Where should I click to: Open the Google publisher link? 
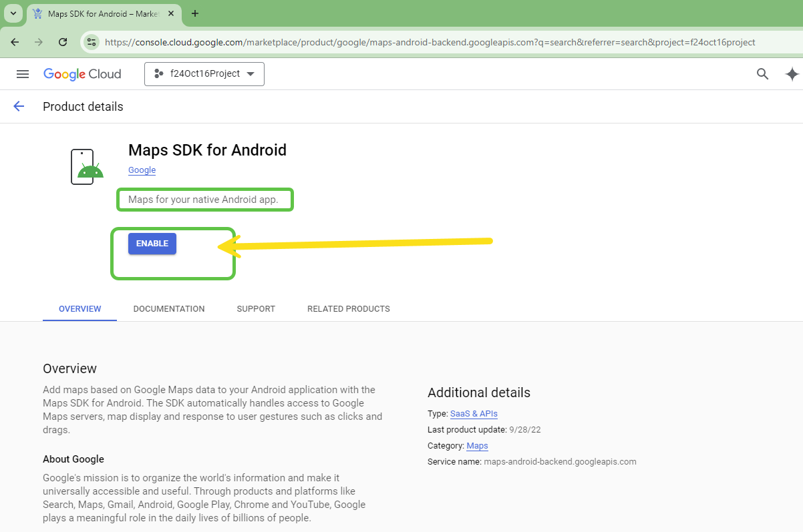(142, 170)
